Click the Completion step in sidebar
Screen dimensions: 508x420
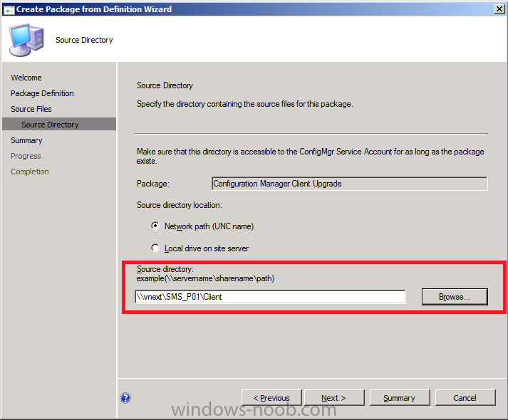30,172
